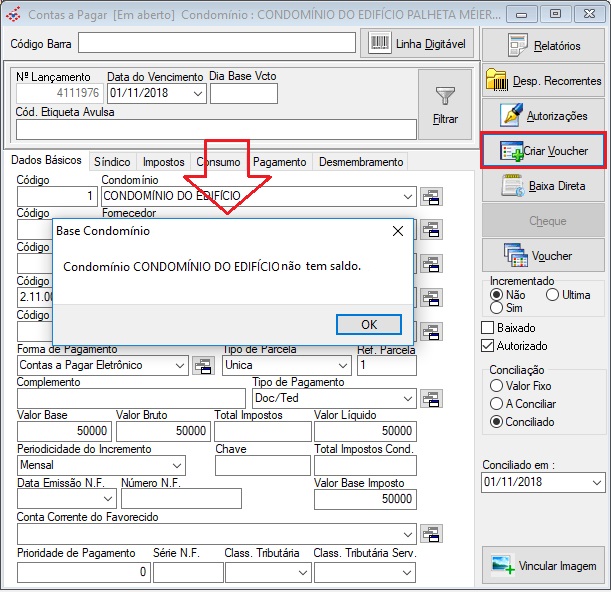611x592 pixels.
Task: Click the Filtrar funnel button
Action: click(445, 105)
